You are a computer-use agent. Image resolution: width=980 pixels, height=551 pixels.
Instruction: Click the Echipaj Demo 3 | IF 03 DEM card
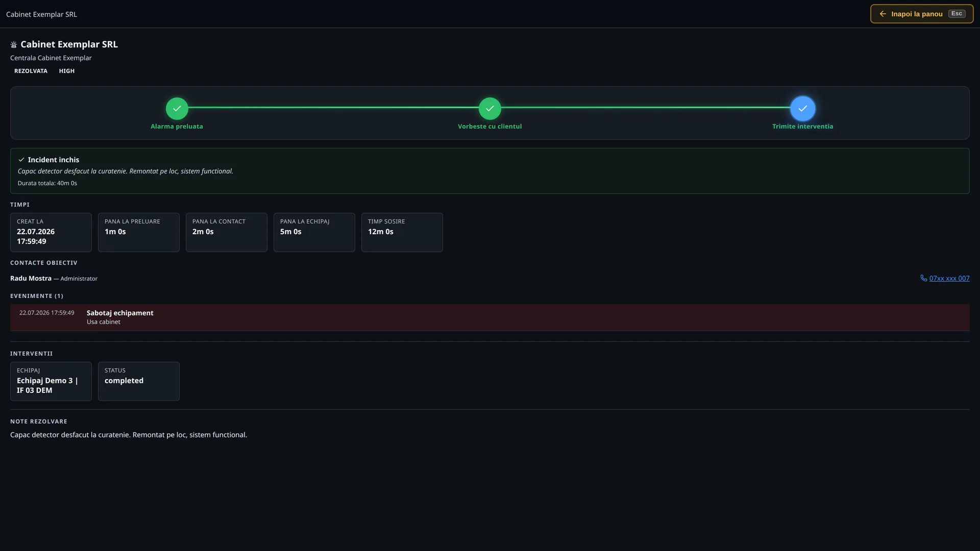(x=51, y=381)
